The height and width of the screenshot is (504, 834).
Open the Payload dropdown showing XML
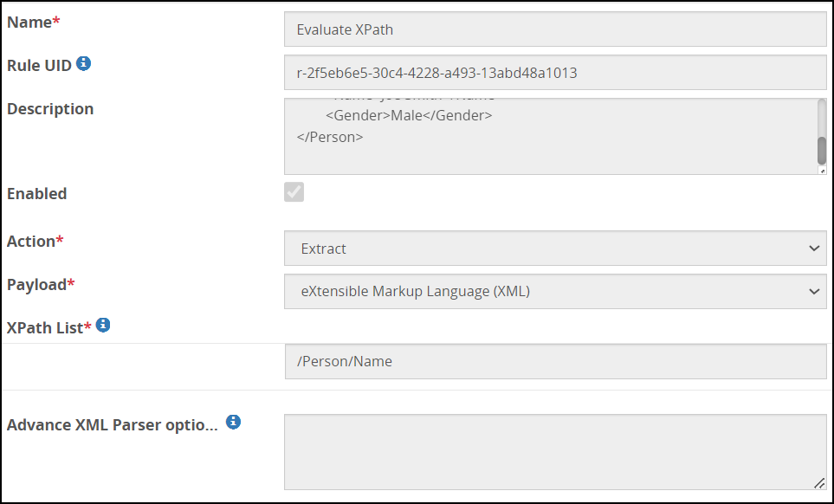(555, 292)
